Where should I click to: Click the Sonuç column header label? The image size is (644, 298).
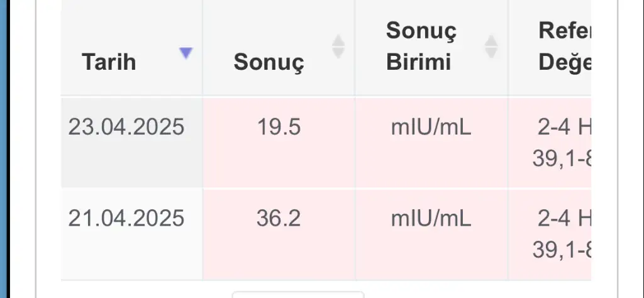[x=269, y=62]
